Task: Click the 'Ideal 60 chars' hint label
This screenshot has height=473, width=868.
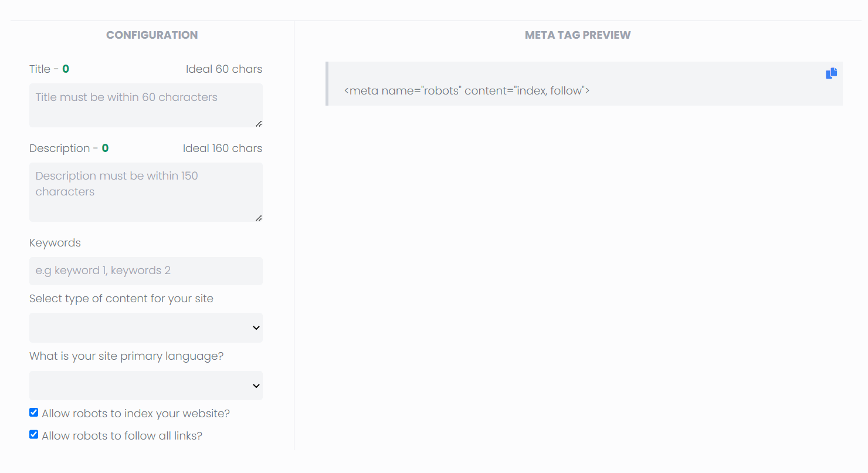Action: [x=224, y=69]
